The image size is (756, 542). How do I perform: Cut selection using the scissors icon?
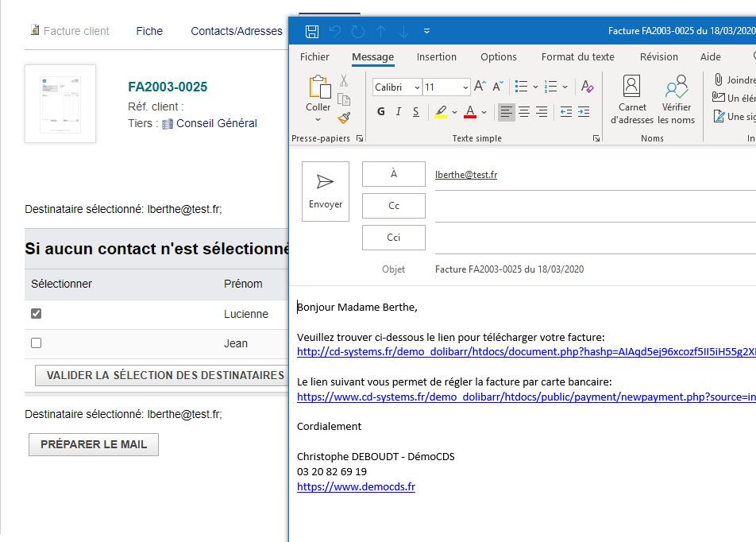coord(344,80)
